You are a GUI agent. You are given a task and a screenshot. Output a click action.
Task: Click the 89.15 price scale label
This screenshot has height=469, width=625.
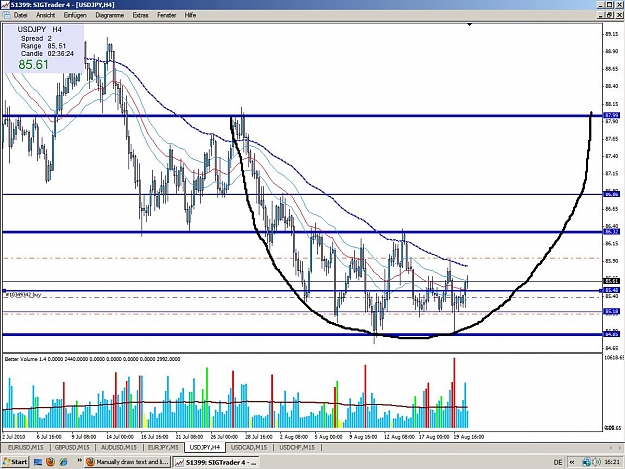[612, 34]
